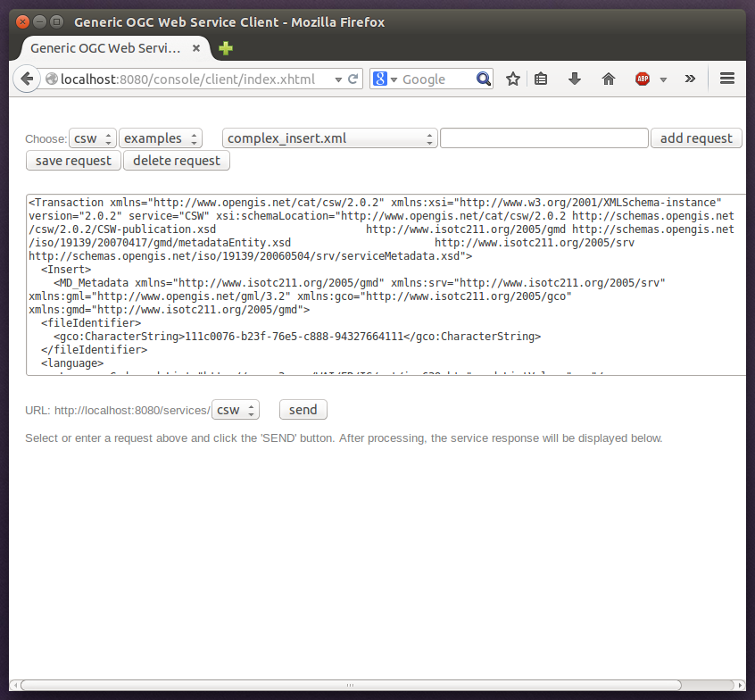Open the complex_insert.xml request dropdown
755x700 pixels.
(328, 138)
